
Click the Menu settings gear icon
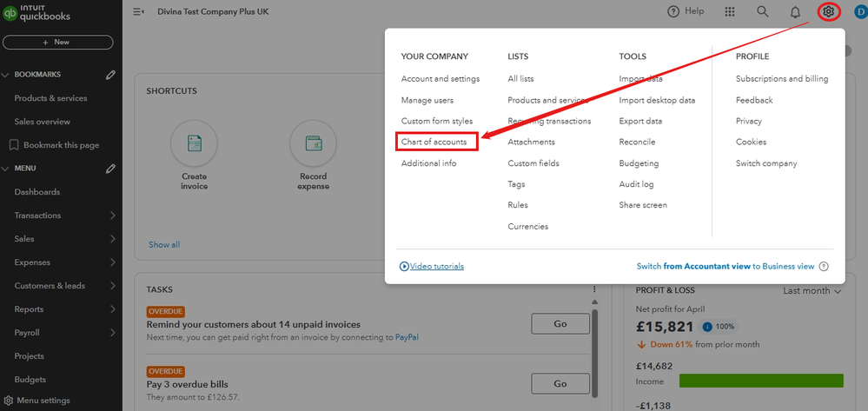[9, 400]
